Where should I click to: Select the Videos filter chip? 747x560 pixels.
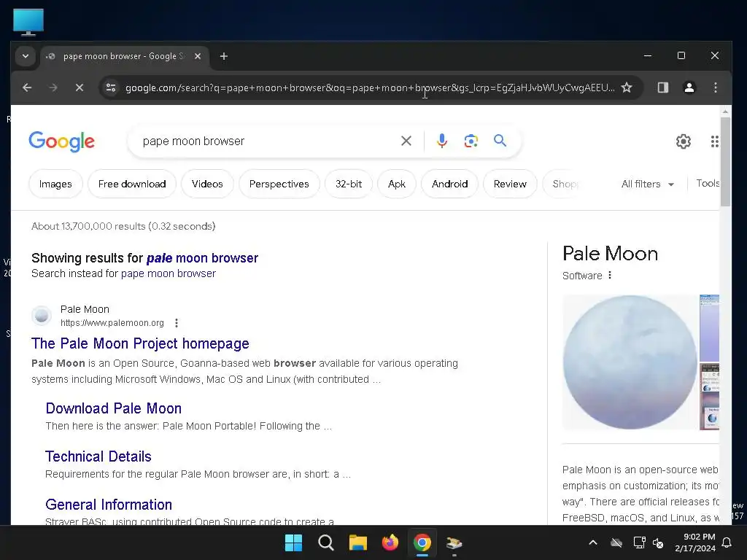coord(207,184)
